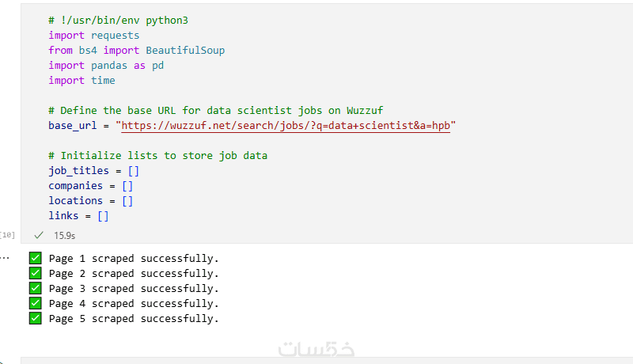Click the shebang python3 comment line
The width and height of the screenshot is (633, 364).
click(x=119, y=21)
